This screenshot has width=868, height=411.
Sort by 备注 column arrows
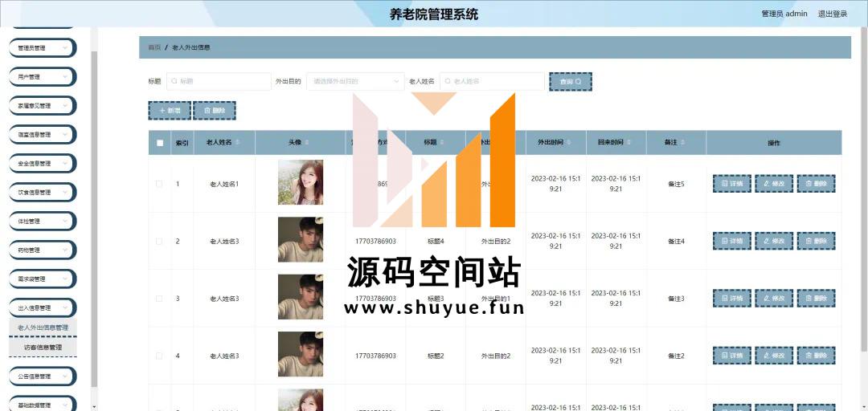click(x=682, y=143)
